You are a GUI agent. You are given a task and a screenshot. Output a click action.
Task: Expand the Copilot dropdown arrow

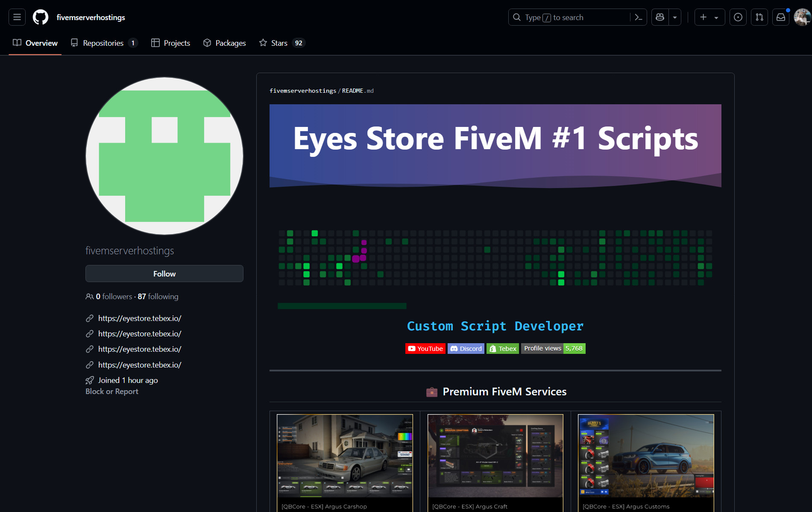pyautogui.click(x=675, y=17)
